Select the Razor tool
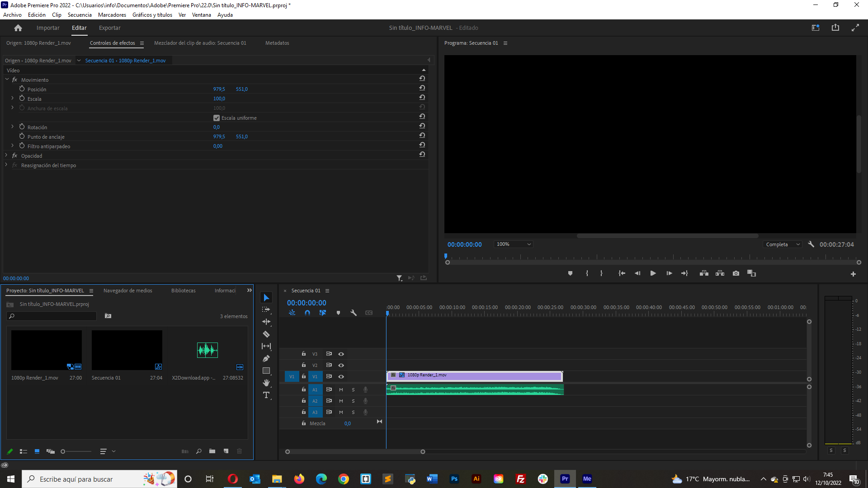868x488 pixels. [x=266, y=334]
